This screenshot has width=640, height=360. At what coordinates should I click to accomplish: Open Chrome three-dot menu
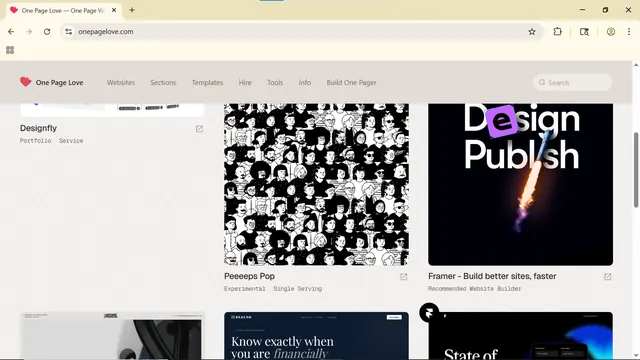pyautogui.click(x=629, y=31)
